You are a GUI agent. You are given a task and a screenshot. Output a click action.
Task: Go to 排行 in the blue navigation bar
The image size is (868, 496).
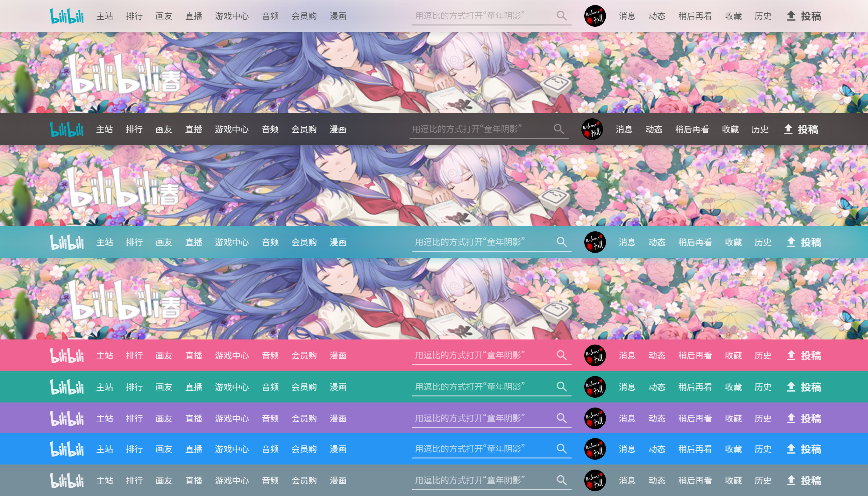134,449
